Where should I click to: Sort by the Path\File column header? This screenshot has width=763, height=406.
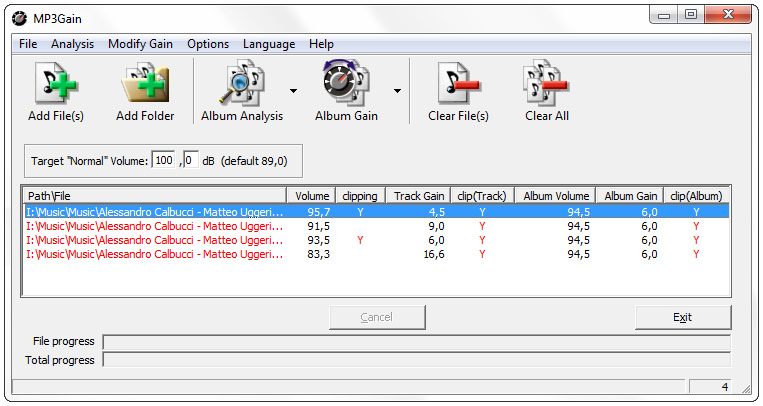pos(155,196)
